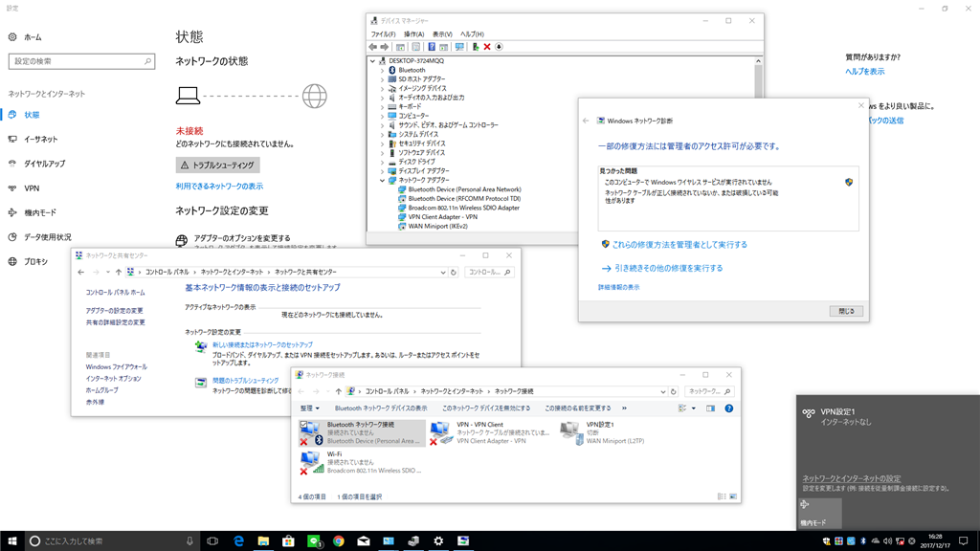Open the ヘルプ(H) menu in Device Manager
This screenshot has width=980, height=551.
[472, 34]
